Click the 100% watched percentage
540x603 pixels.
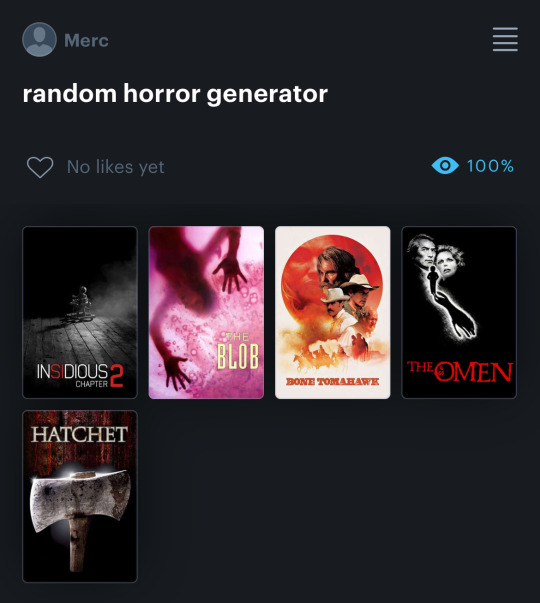[x=490, y=166]
